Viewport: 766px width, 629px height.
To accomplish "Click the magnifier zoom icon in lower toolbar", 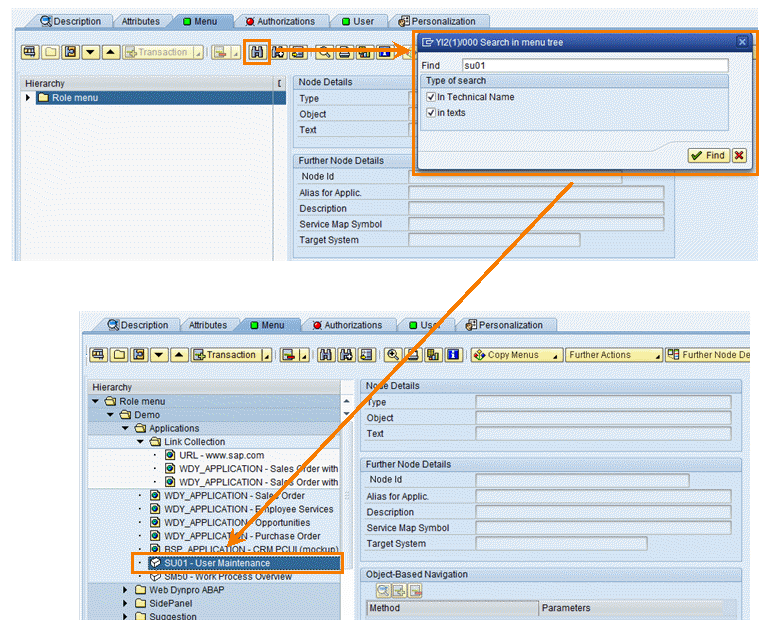I will point(393,354).
